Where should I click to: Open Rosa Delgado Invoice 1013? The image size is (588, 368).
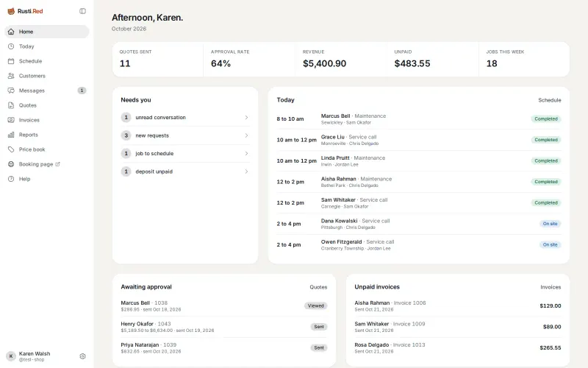coord(457,348)
